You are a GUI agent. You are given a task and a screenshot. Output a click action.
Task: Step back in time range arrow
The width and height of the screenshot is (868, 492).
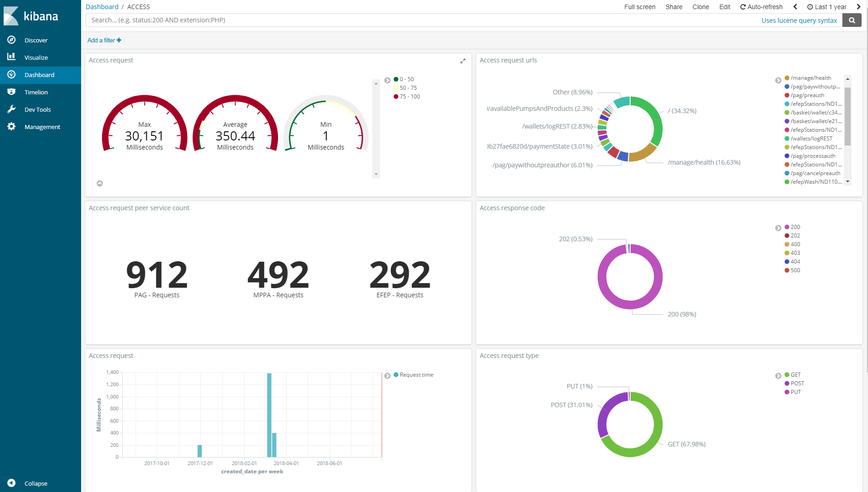click(796, 7)
